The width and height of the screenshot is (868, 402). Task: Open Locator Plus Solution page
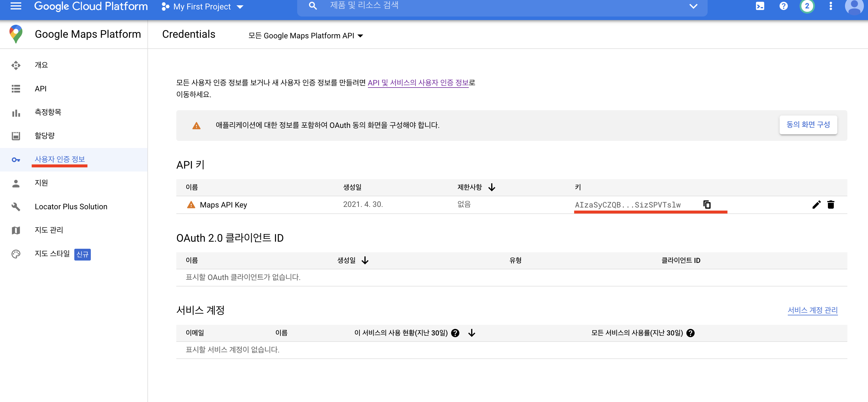pos(71,206)
